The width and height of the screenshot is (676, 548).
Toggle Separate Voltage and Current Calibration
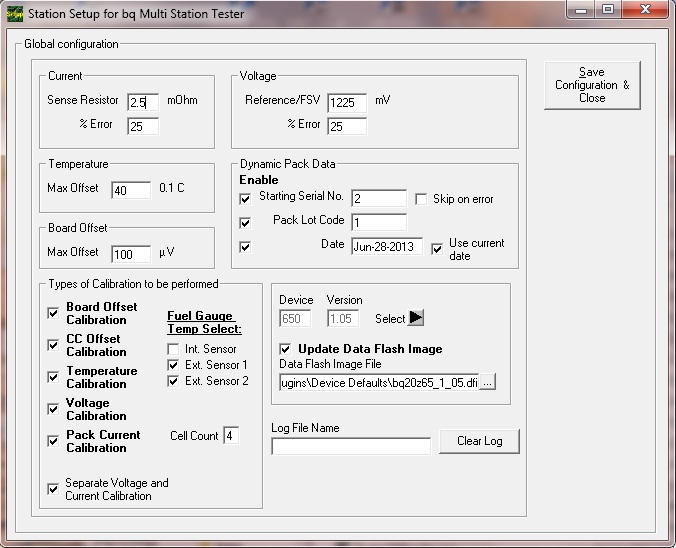point(53,489)
